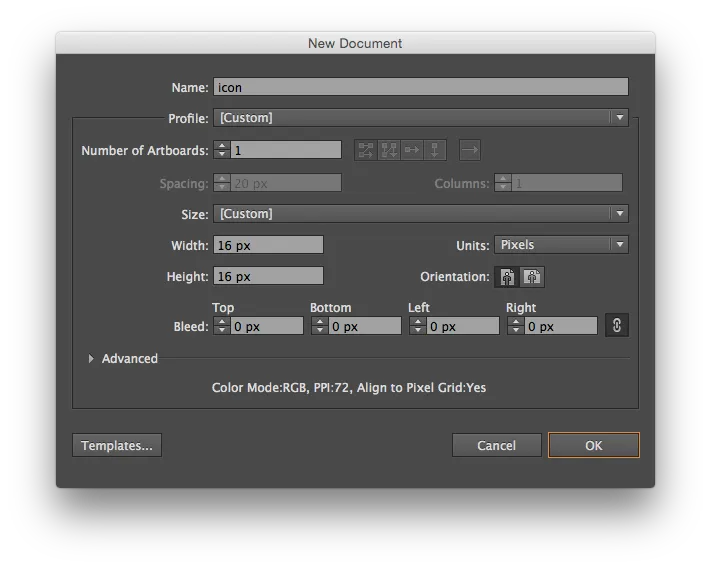
Task: Choose the landscape orientation icon
Action: point(532,277)
